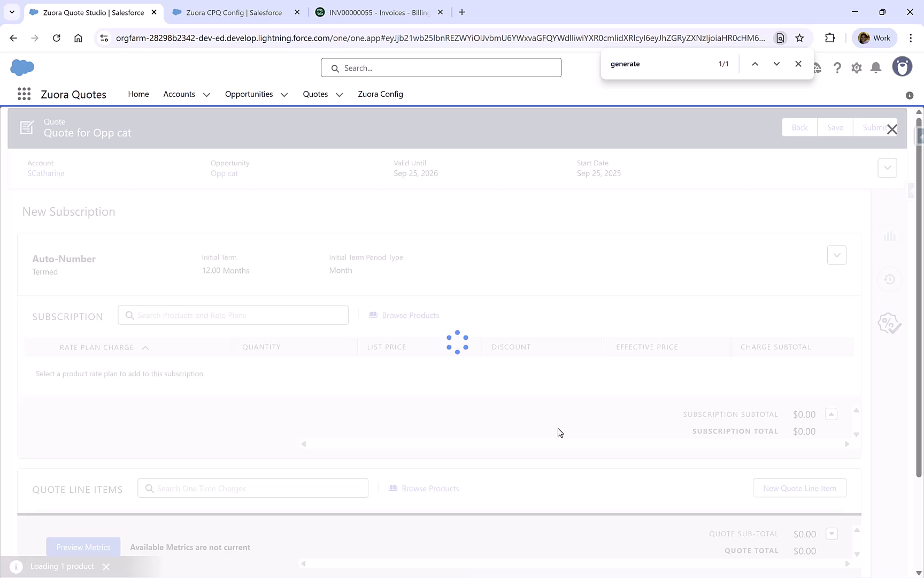
Task: Open the notifications bell
Action: (x=875, y=67)
